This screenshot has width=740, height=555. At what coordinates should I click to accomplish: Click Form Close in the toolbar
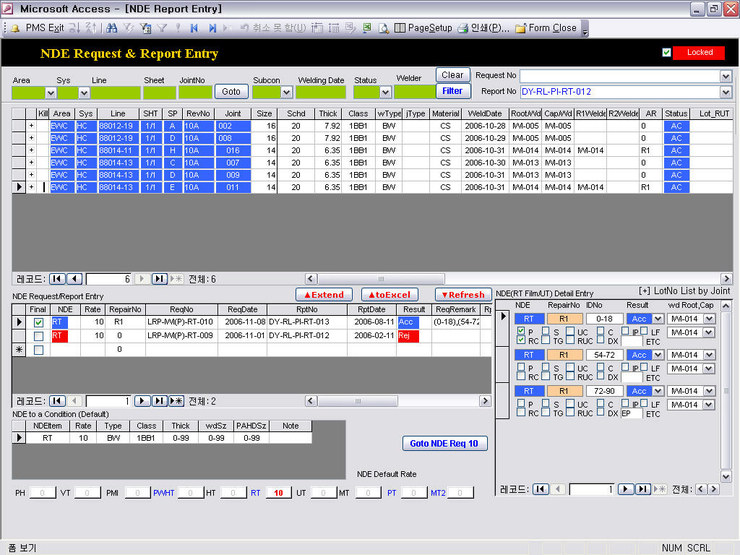coord(552,28)
